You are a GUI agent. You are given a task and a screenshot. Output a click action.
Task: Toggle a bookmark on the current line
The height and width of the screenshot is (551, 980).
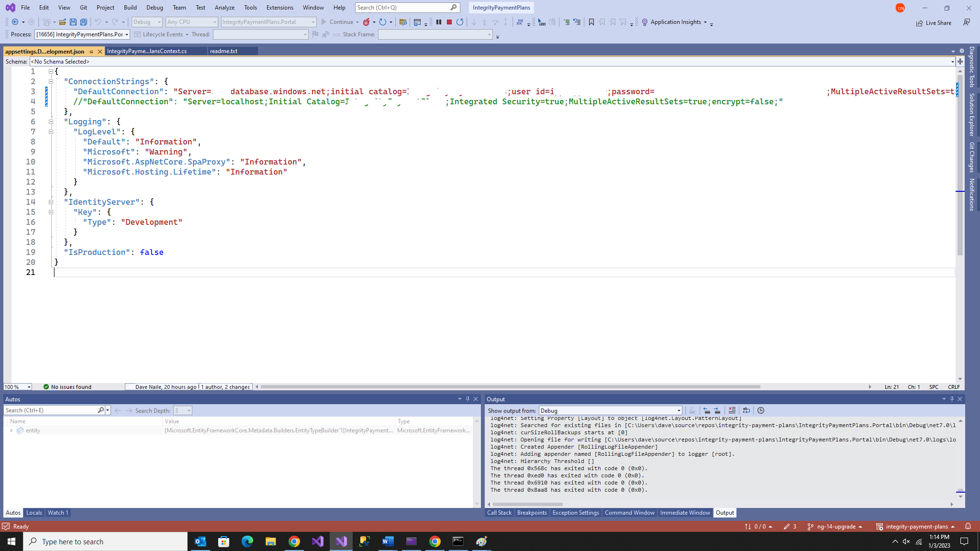[590, 22]
